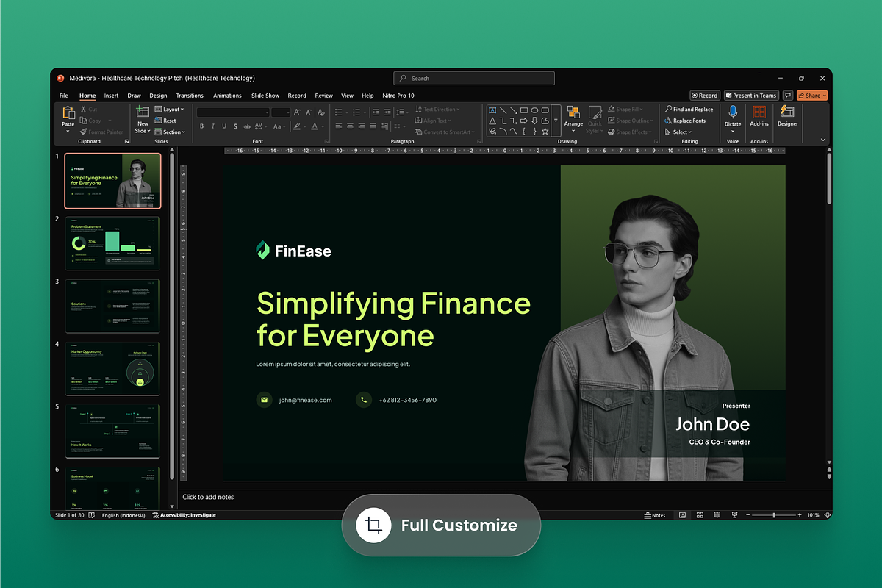Select the Text Box shape tool
This screenshot has height=588, width=882.
pos(492,110)
